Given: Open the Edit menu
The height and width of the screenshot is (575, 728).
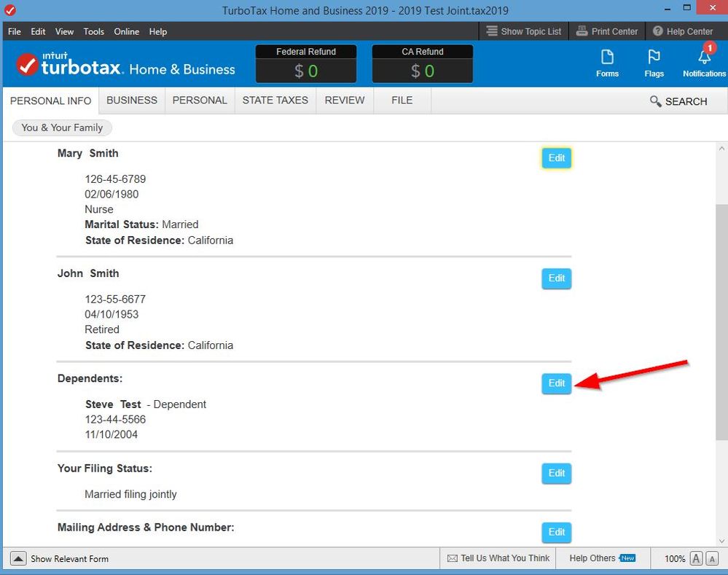Looking at the screenshot, I should point(38,31).
